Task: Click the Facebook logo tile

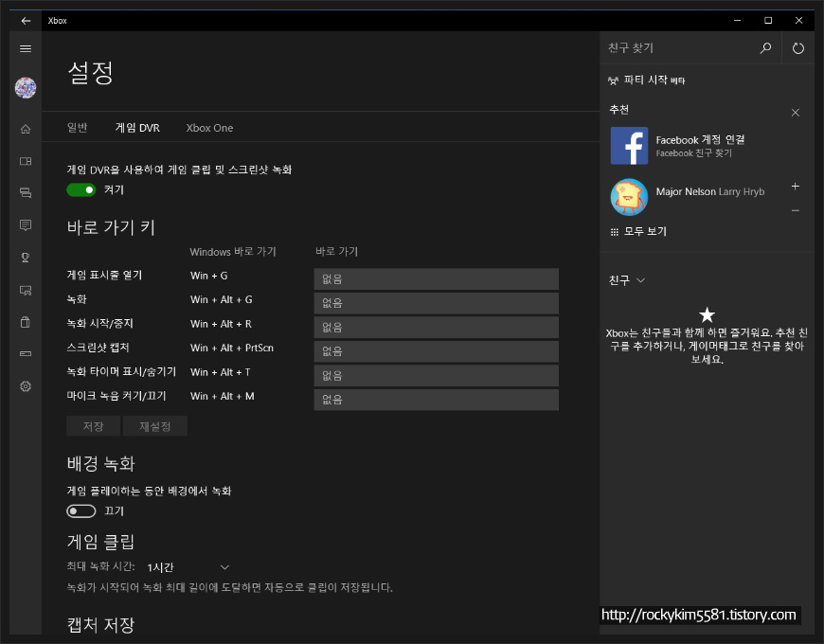Action: 629,146
